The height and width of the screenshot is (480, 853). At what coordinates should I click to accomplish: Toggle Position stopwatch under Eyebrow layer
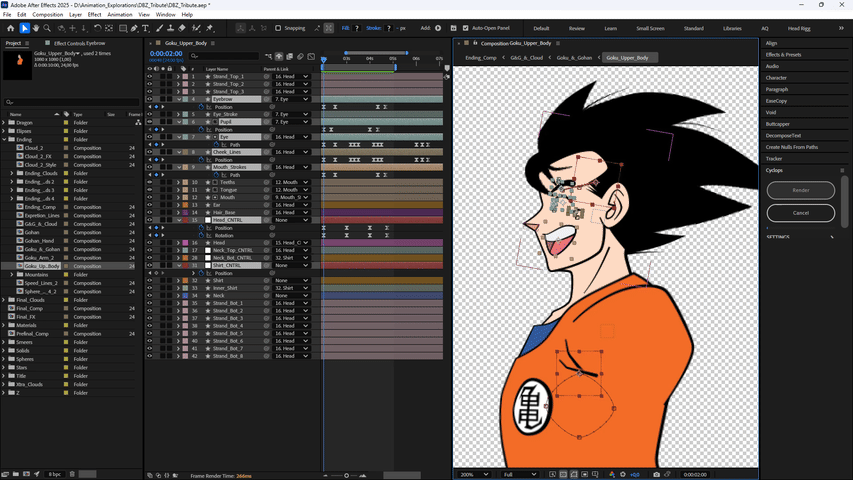point(201,107)
